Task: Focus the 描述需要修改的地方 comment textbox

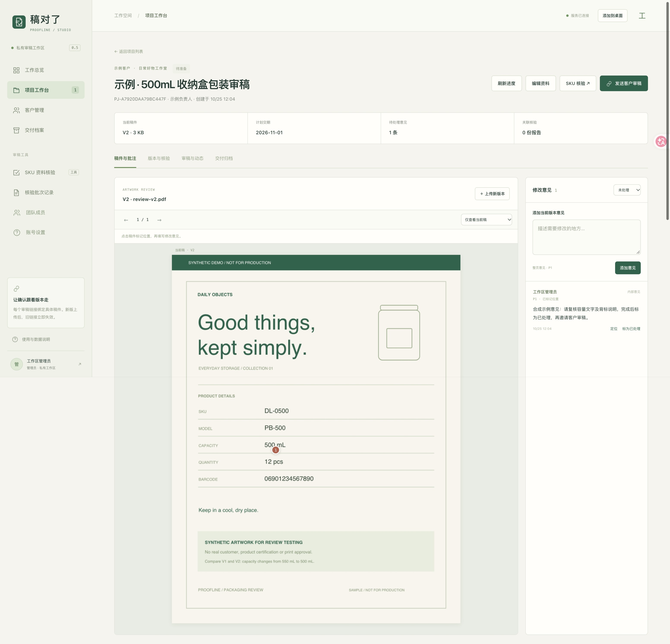Action: click(x=586, y=237)
